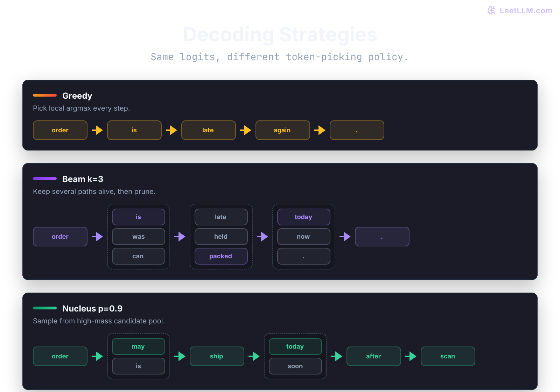Click the subtitle 'Same logits, different token-picking policy.'
The image size is (560, 392).
tap(280, 57)
